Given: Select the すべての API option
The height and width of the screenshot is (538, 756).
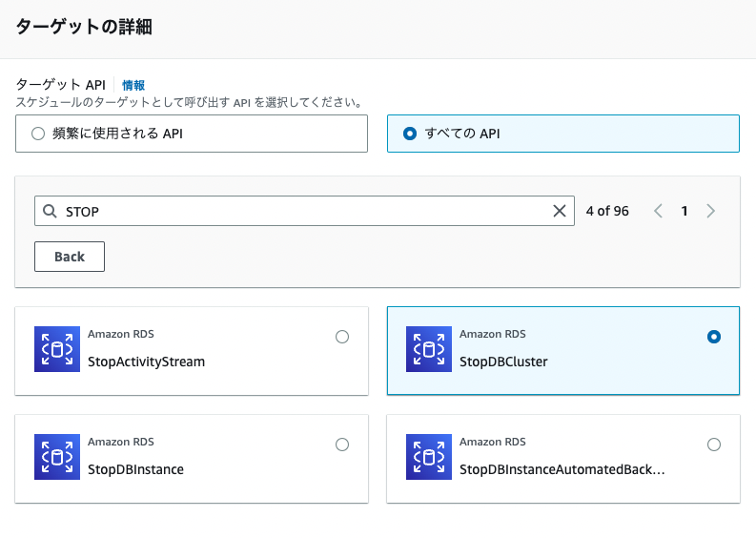Looking at the screenshot, I should click(x=563, y=134).
